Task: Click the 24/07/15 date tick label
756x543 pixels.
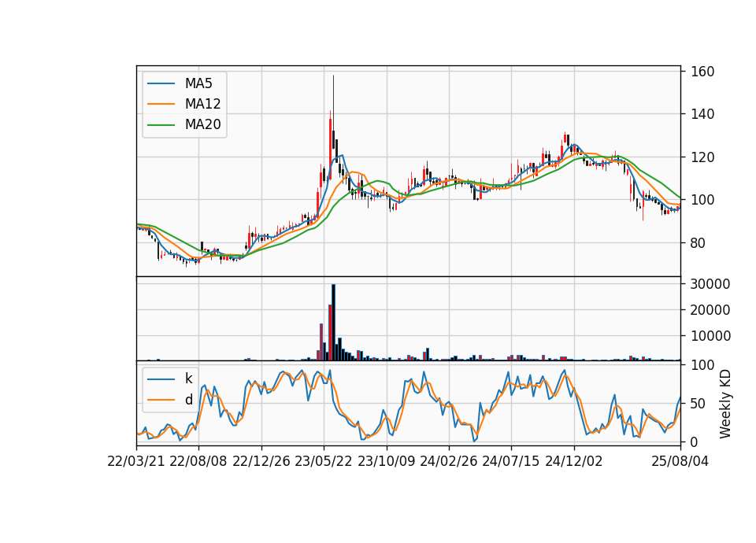Action: [x=510, y=461]
